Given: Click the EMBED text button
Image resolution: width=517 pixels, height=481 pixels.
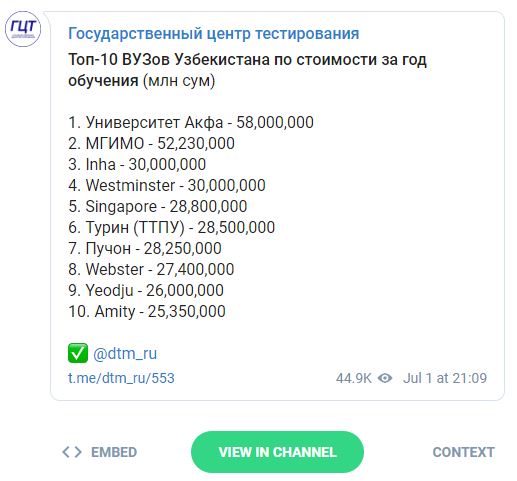Looking at the screenshot, I should 114,452.
